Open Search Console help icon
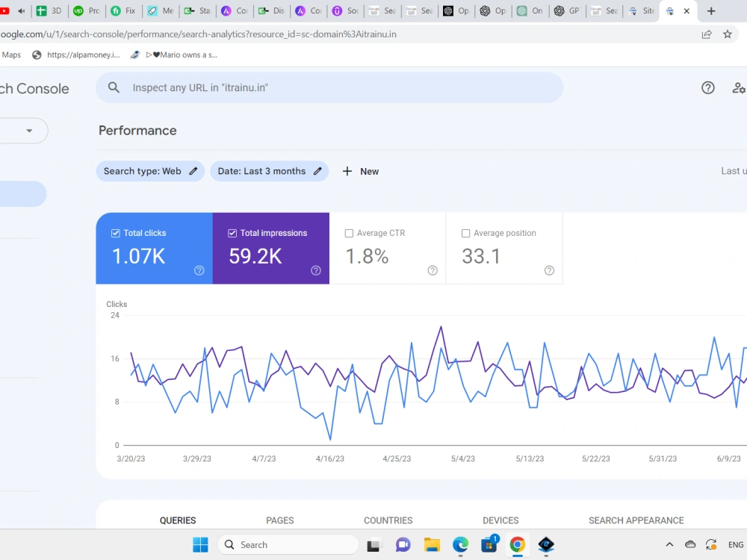The height and width of the screenshot is (560, 747). (x=708, y=87)
